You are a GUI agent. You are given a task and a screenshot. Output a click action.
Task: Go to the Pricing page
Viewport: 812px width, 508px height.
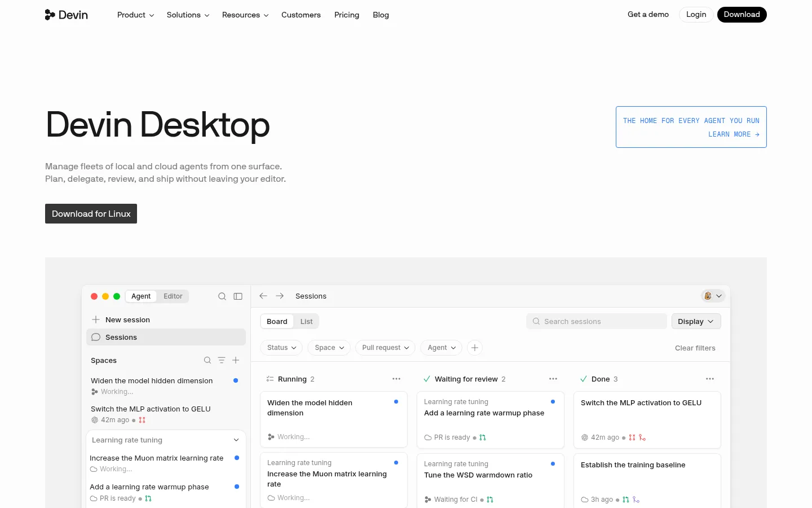click(x=347, y=15)
